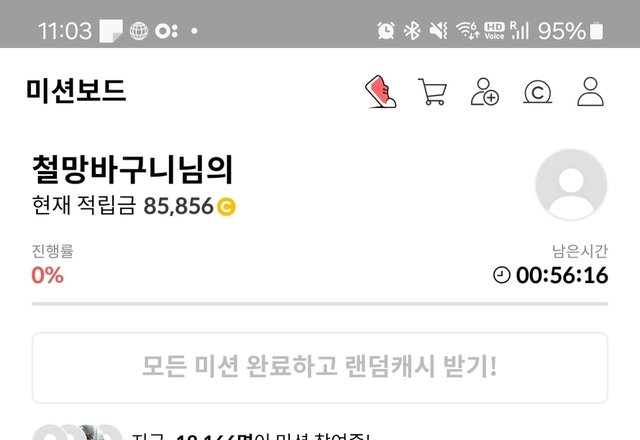Tap the mission progress bar
Screen dimensions: 640x440
tap(320, 304)
